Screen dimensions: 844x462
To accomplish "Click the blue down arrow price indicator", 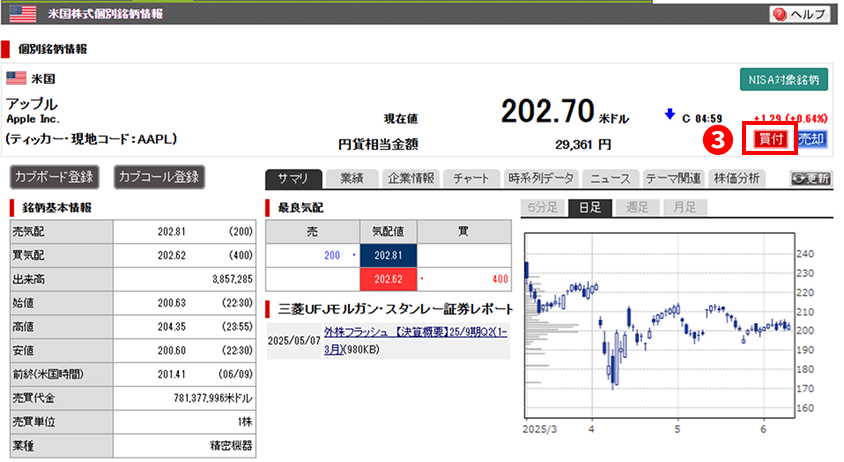I will 669,115.
